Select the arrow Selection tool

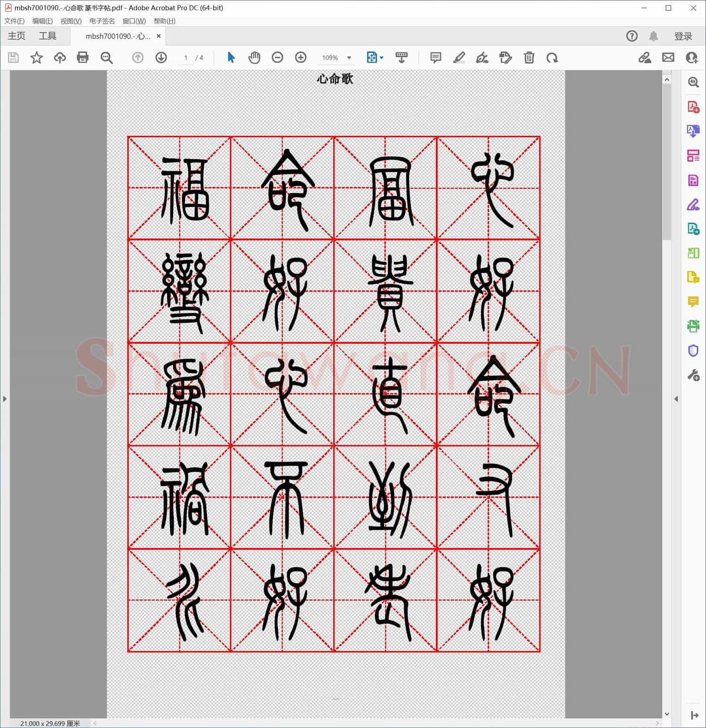tap(231, 57)
